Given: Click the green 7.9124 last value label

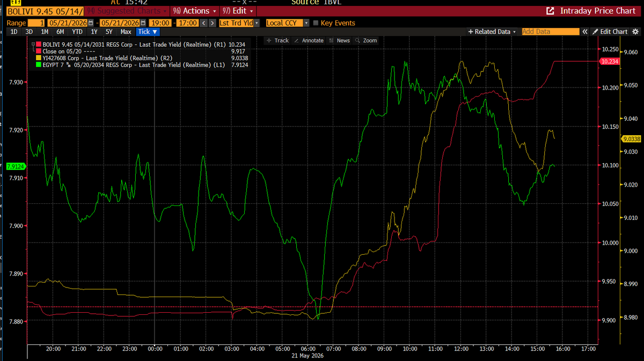Looking at the screenshot, I should click(x=16, y=166).
